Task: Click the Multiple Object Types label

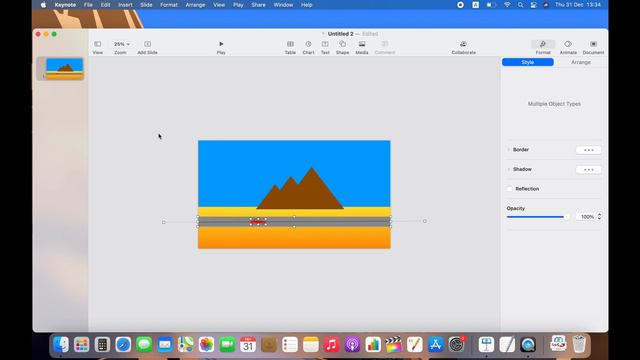Action: [554, 104]
